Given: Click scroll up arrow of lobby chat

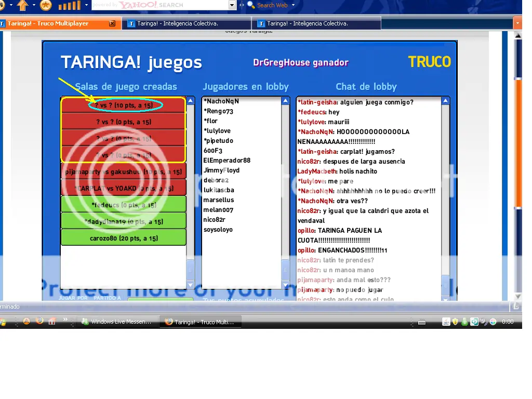Looking at the screenshot, I should click(x=445, y=101).
